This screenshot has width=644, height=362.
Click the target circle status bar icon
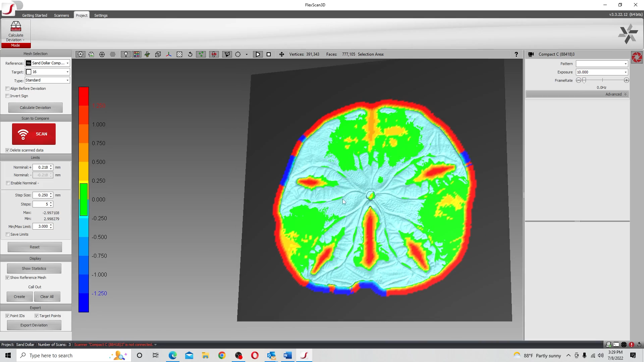624,345
